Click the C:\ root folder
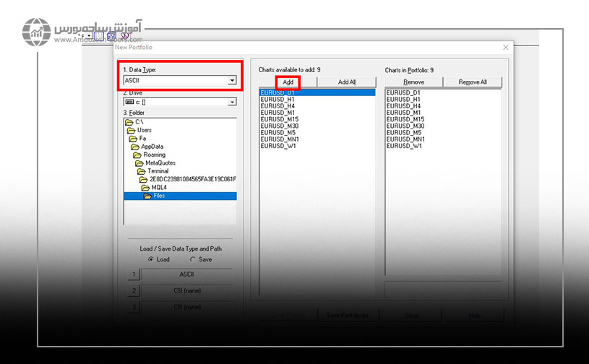 click(x=139, y=122)
